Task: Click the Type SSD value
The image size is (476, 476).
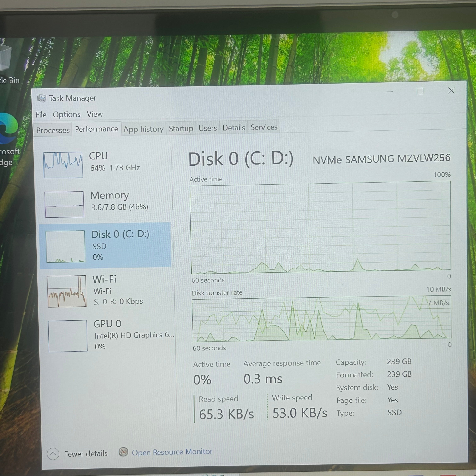Action: pyautogui.click(x=394, y=412)
